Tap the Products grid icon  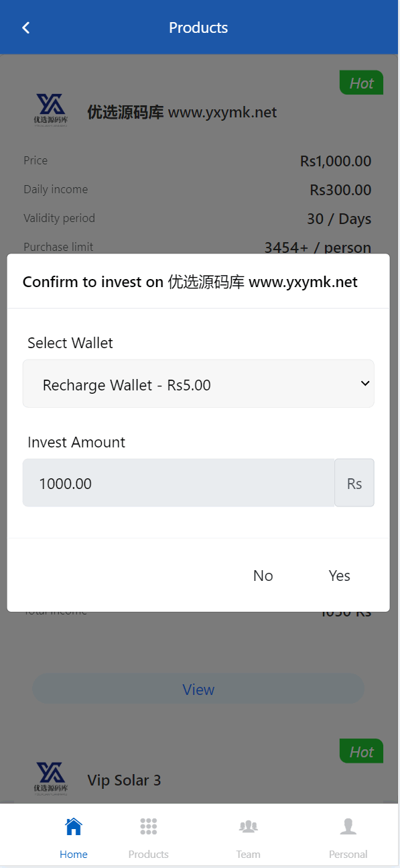pos(149,826)
